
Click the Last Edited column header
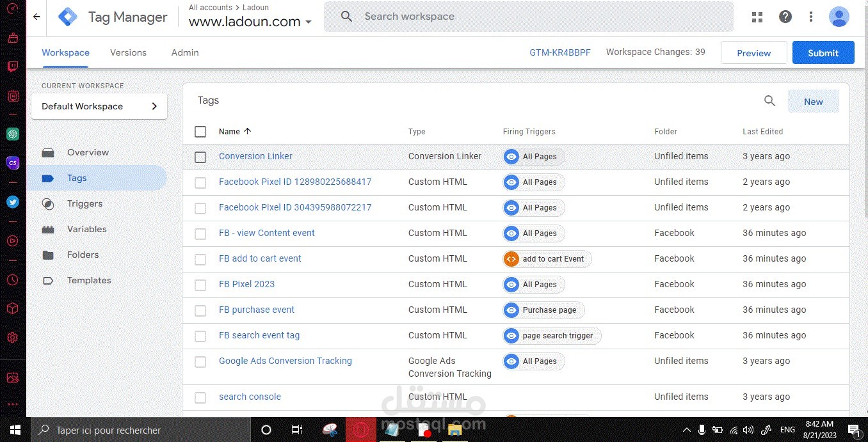tap(762, 132)
